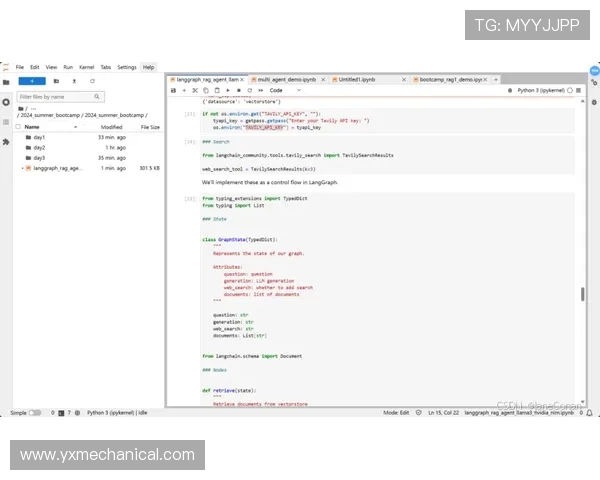
Task: Click the blue New Launcher plus button
Action: click(32, 80)
